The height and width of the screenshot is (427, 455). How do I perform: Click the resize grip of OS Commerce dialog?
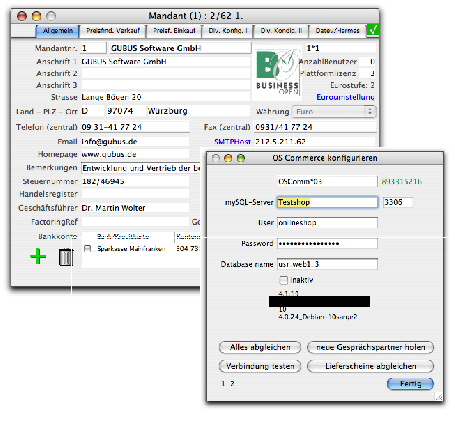[439, 397]
